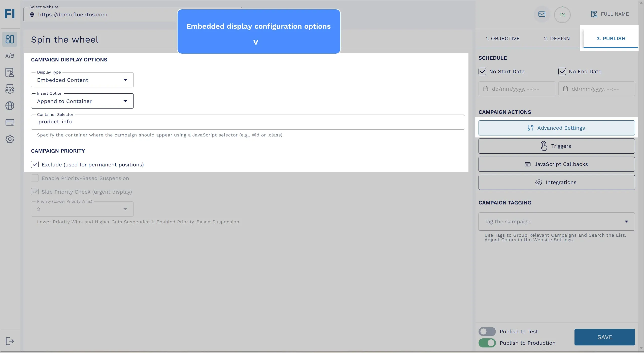Toggle Publish to Production switch
The image size is (644, 353).
pos(487,343)
